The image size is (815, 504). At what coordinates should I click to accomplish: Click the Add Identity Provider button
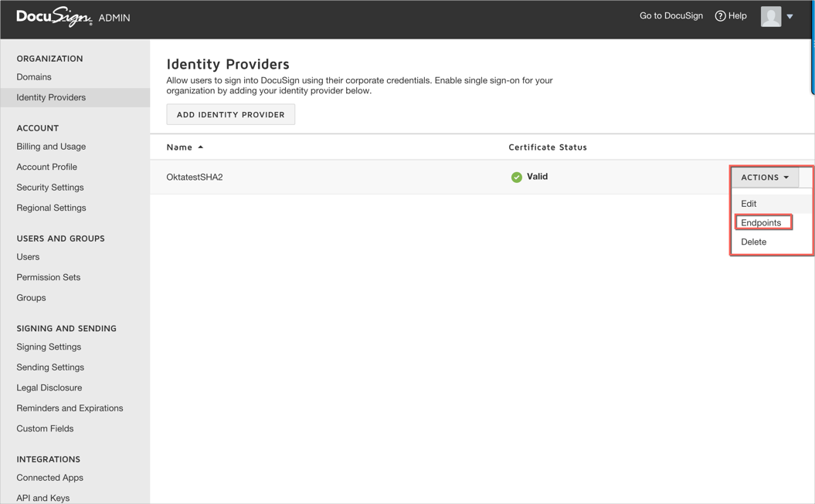pyautogui.click(x=230, y=114)
